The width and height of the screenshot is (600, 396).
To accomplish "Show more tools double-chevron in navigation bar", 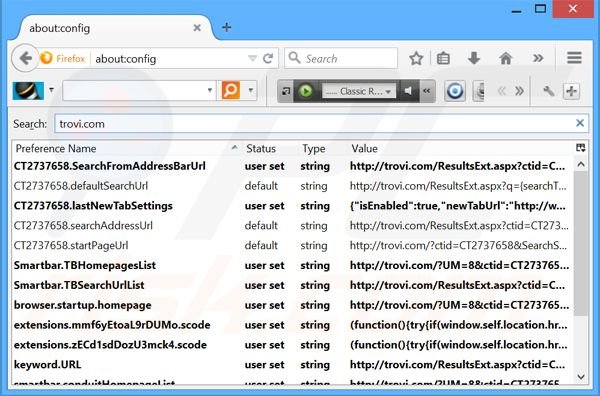I will [538, 58].
